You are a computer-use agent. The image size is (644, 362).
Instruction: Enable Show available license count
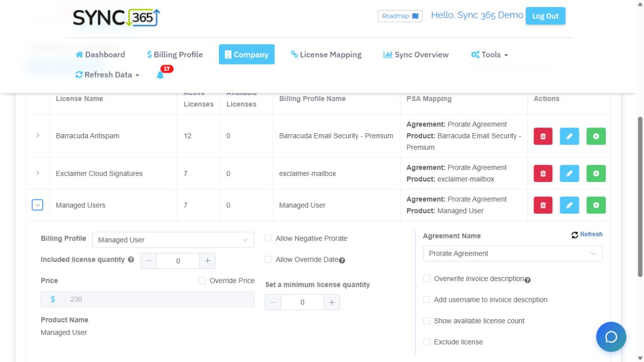[427, 321]
